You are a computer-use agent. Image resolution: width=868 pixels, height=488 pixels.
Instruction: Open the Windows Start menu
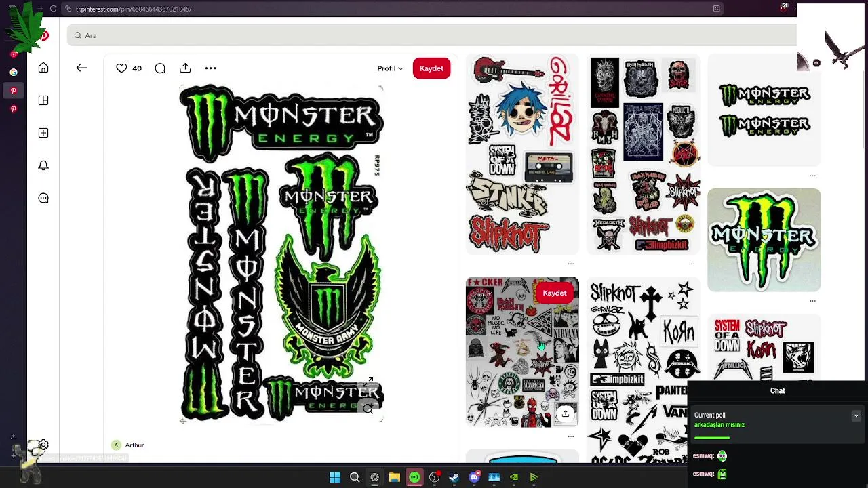334,477
